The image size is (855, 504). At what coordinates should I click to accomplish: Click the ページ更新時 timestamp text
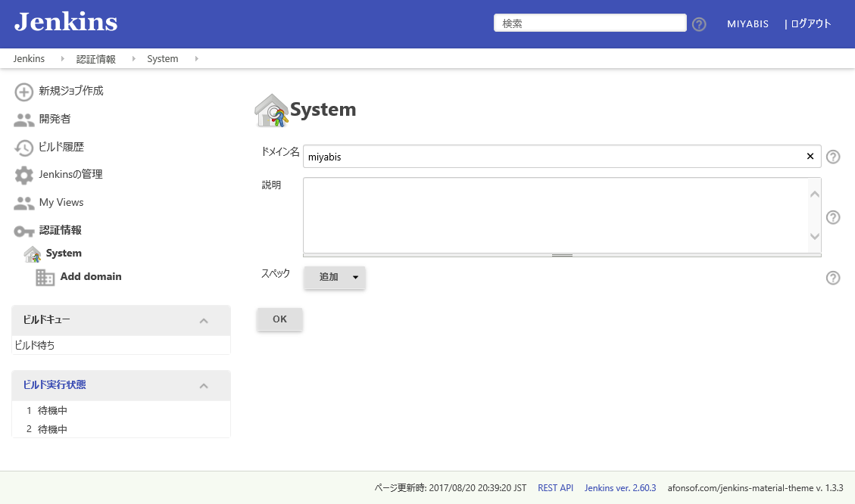click(451, 488)
